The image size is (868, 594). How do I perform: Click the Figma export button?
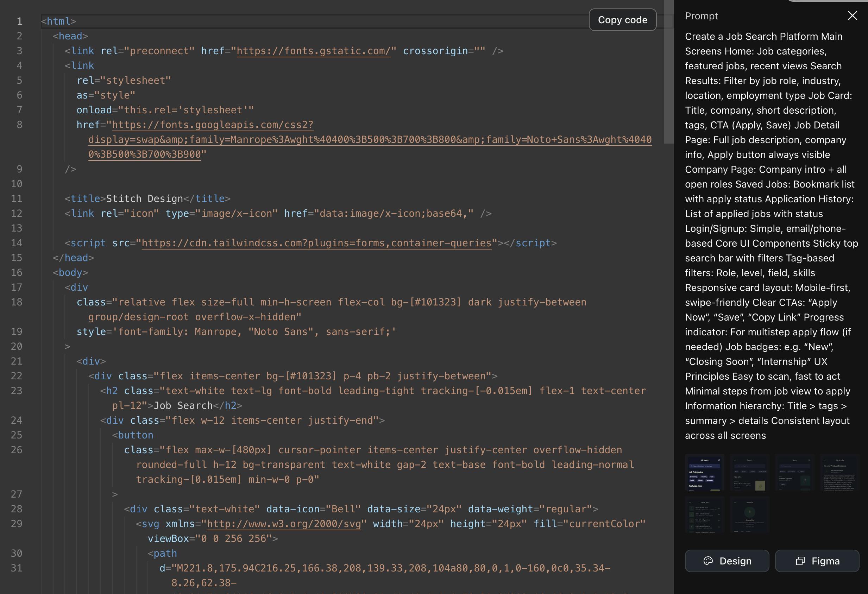pyautogui.click(x=817, y=561)
